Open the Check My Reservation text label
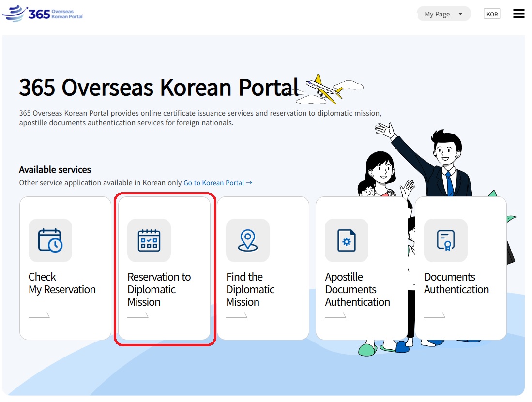532x402 pixels. pos(62,283)
